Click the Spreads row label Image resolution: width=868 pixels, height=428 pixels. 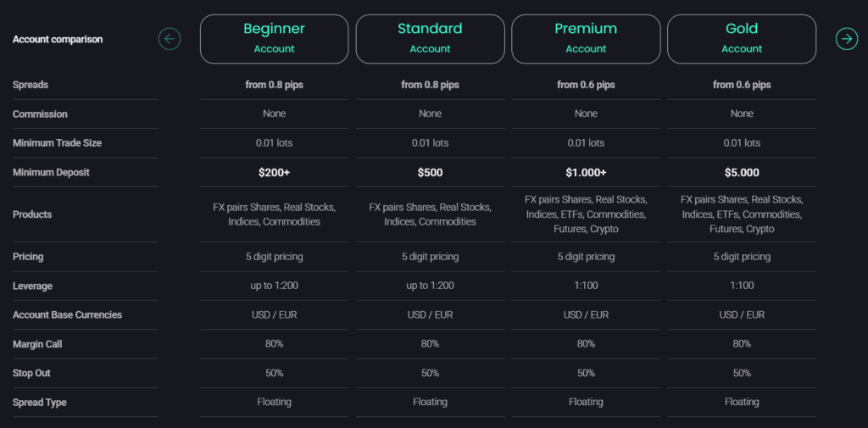(31, 85)
